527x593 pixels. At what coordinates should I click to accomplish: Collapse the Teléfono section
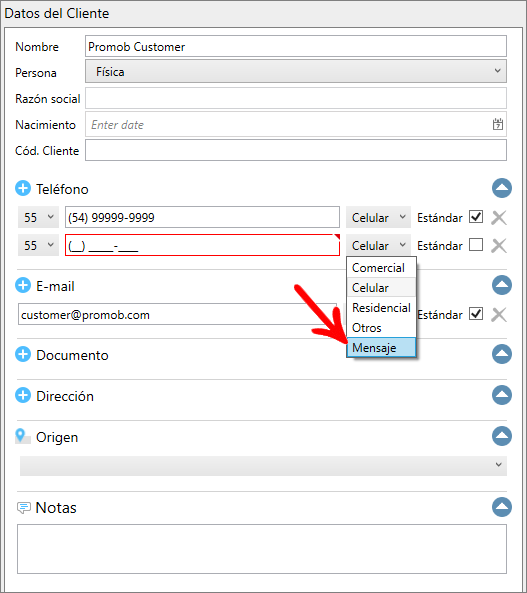click(502, 188)
